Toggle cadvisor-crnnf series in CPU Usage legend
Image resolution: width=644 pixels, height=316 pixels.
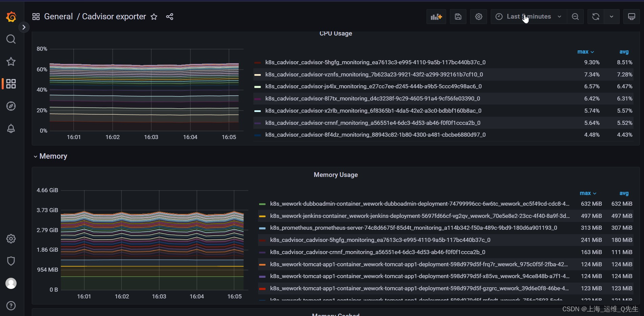click(373, 123)
